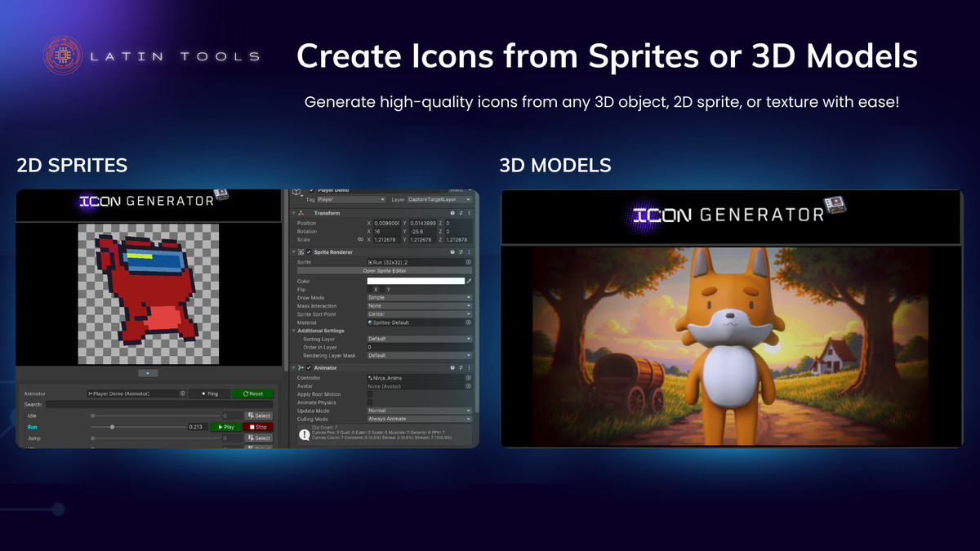The height and width of the screenshot is (551, 980).
Task: Click the Color eyedropper icon
Action: [x=469, y=281]
